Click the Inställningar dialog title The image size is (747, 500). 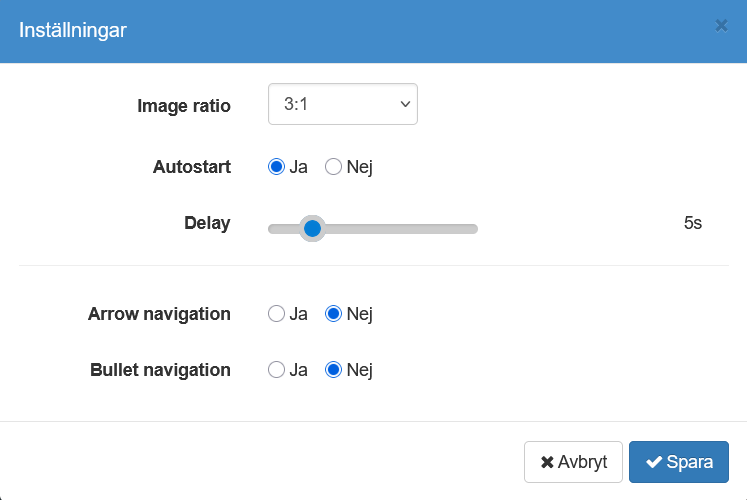coord(73,31)
